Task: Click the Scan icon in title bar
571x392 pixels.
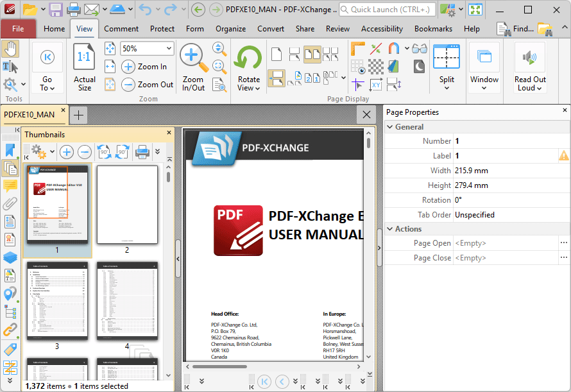Action: pyautogui.click(x=117, y=10)
